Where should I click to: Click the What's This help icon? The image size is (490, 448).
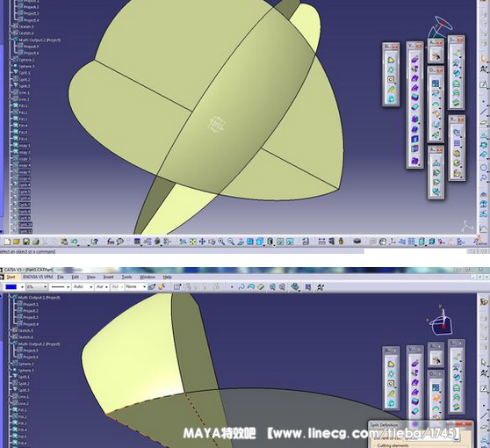click(95, 242)
